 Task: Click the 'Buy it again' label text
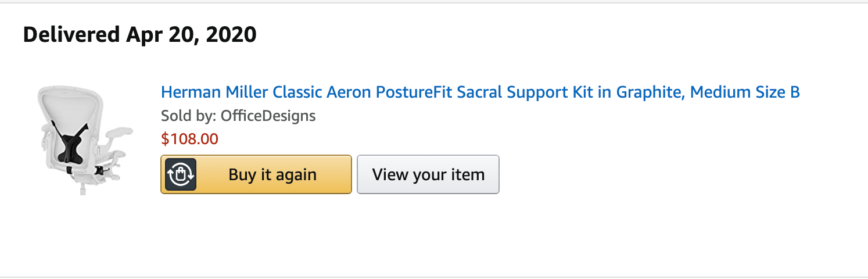click(272, 174)
